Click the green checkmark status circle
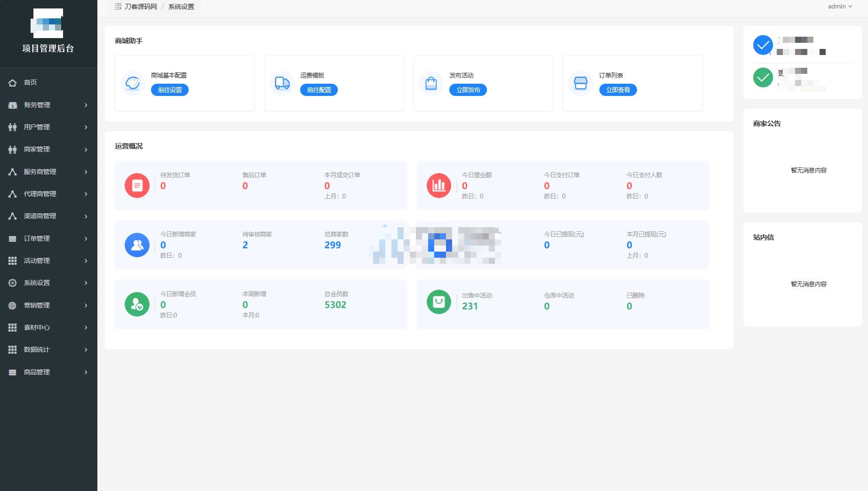Viewport: 868px width, 491px height. click(x=763, y=78)
